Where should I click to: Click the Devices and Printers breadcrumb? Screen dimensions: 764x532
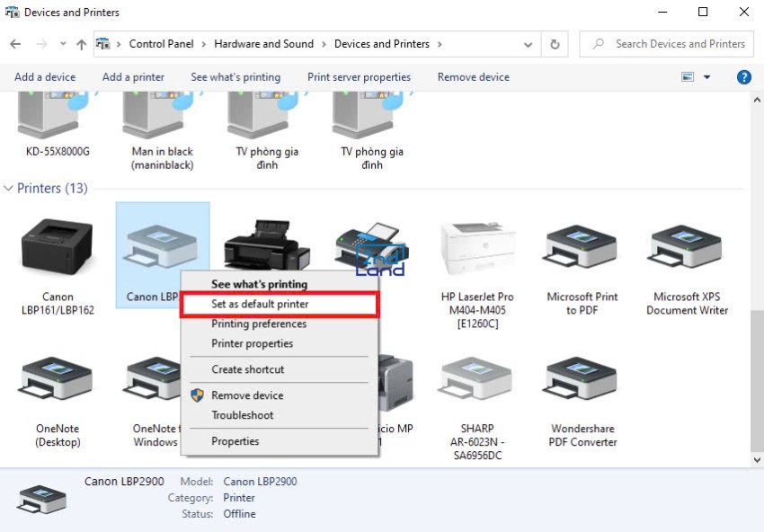(x=381, y=44)
